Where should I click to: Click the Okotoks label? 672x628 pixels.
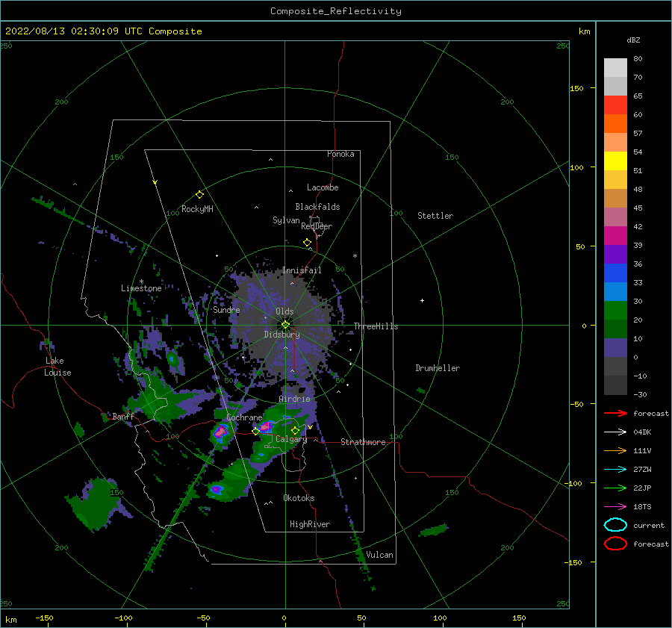(299, 498)
